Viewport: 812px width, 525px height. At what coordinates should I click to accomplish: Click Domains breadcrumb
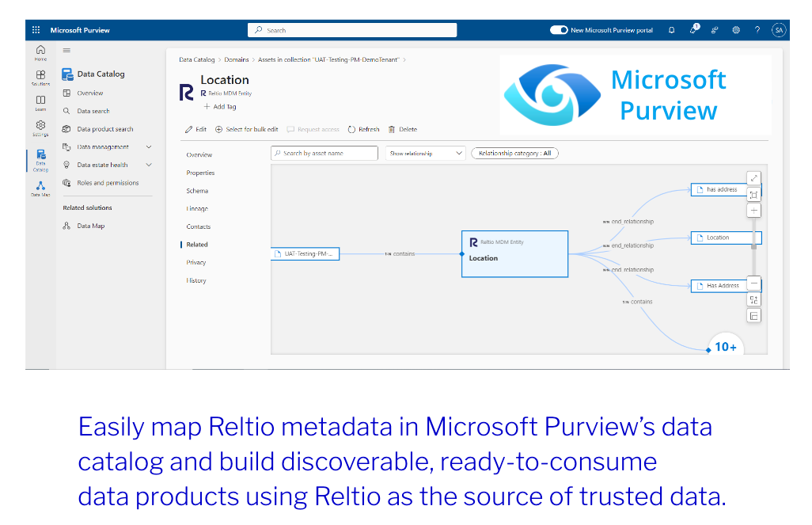click(236, 59)
